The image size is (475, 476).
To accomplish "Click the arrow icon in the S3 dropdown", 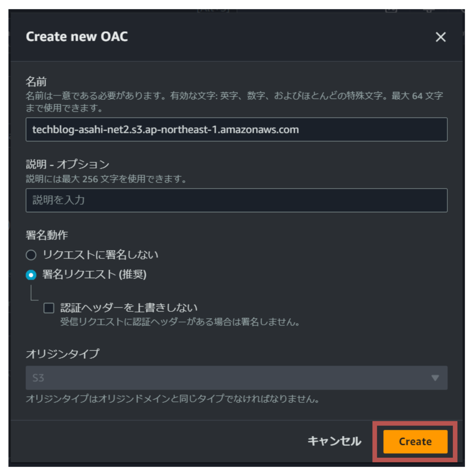I will (x=435, y=378).
